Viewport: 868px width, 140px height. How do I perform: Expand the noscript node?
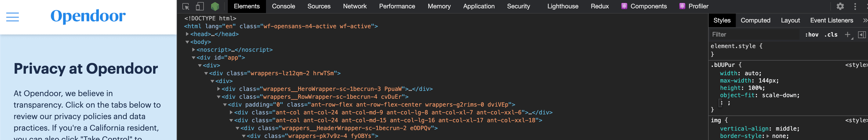[x=194, y=50]
